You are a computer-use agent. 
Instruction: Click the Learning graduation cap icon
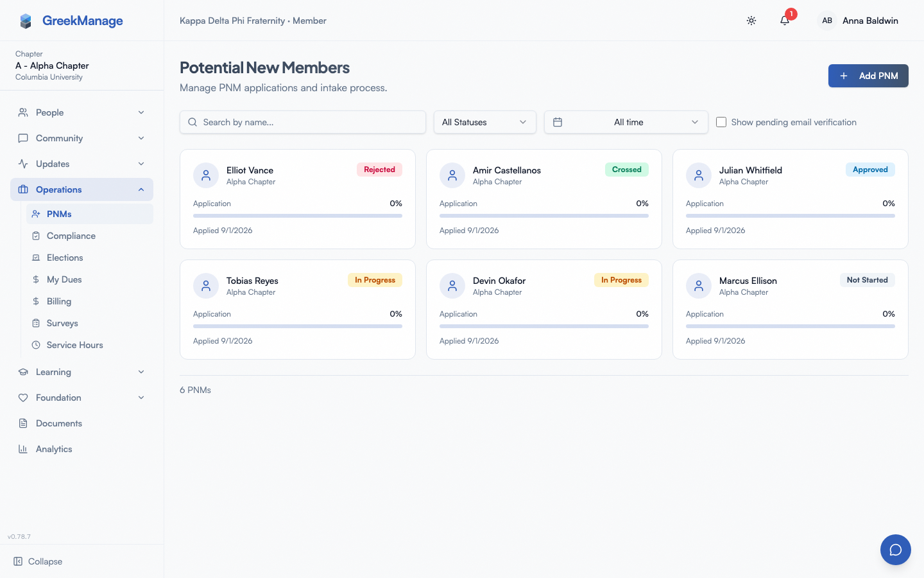(23, 372)
